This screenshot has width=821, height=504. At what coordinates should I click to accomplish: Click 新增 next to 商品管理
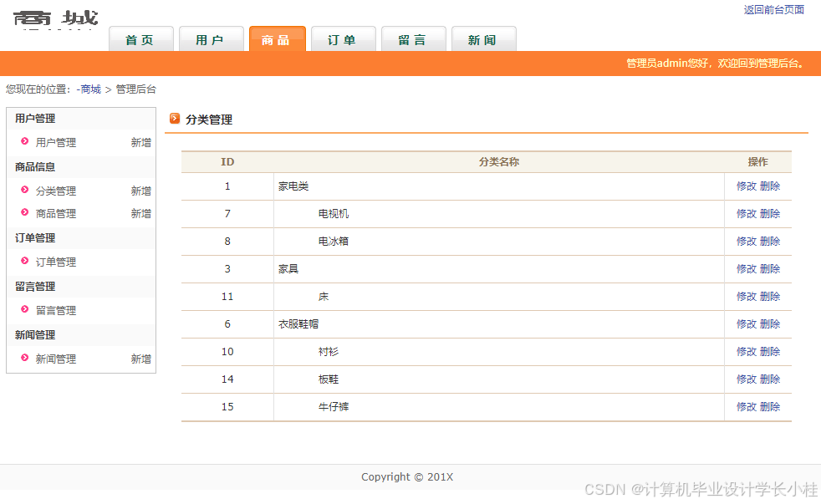pos(140,213)
